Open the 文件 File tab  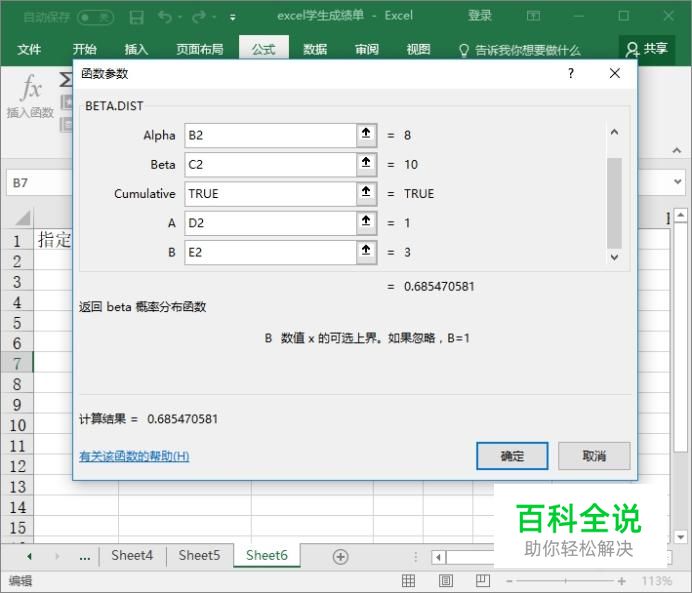click(x=29, y=49)
